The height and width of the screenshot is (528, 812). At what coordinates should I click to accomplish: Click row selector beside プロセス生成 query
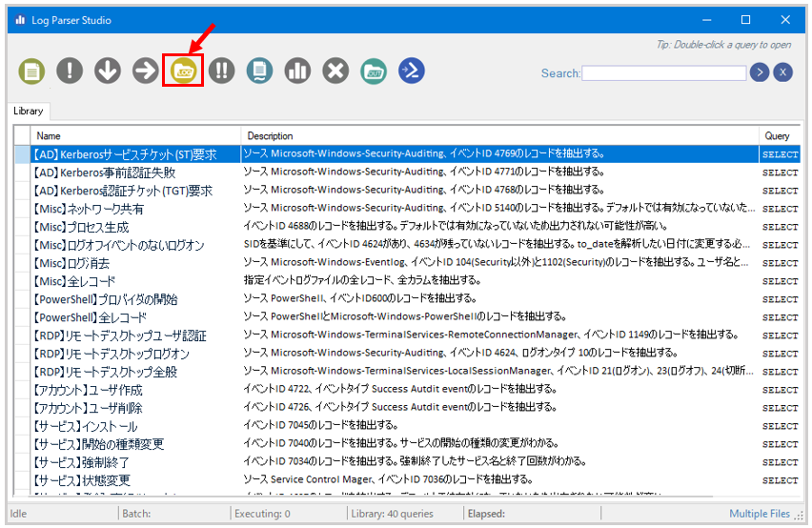point(22,227)
